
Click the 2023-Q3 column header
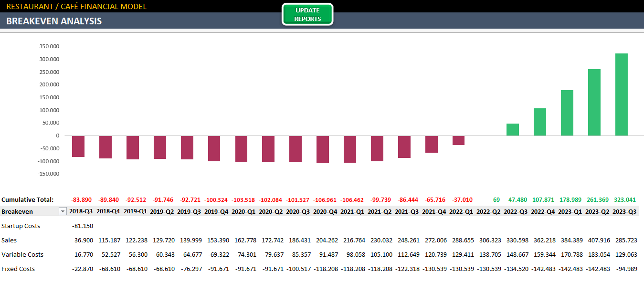click(625, 211)
